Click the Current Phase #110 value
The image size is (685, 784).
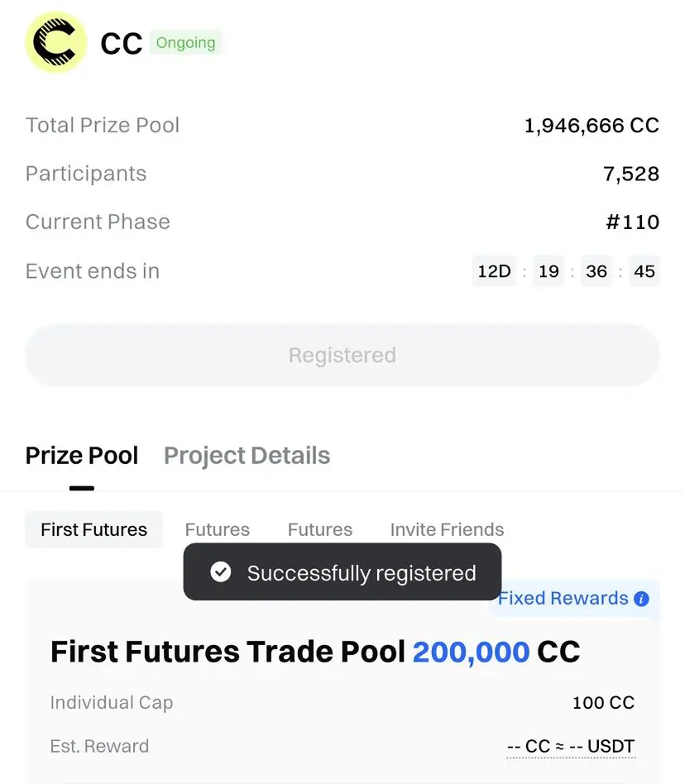pos(633,222)
